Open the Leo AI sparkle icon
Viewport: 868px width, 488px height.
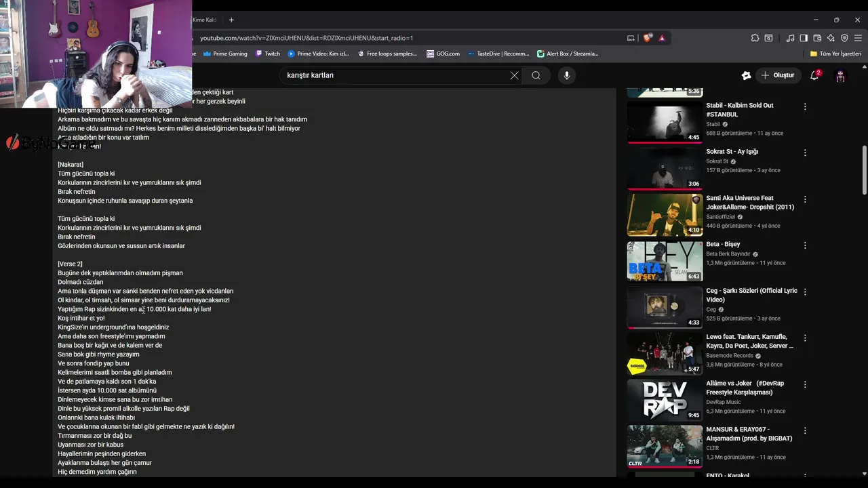(x=831, y=38)
